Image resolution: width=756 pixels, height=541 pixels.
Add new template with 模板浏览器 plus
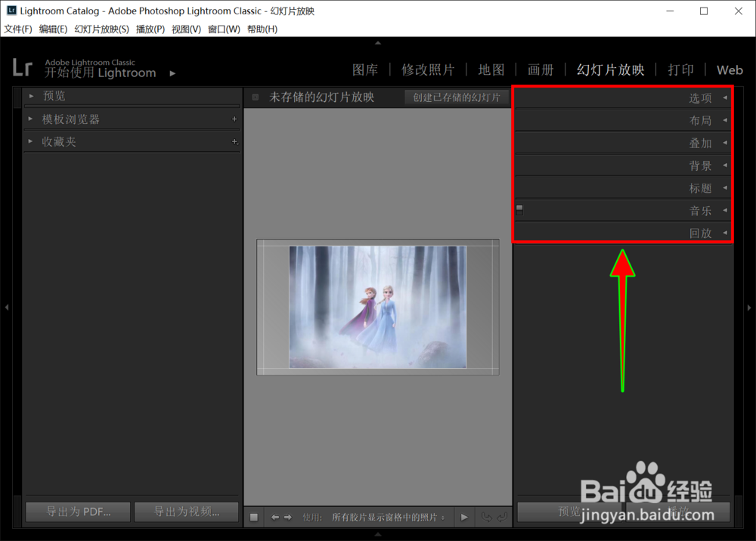pos(234,119)
